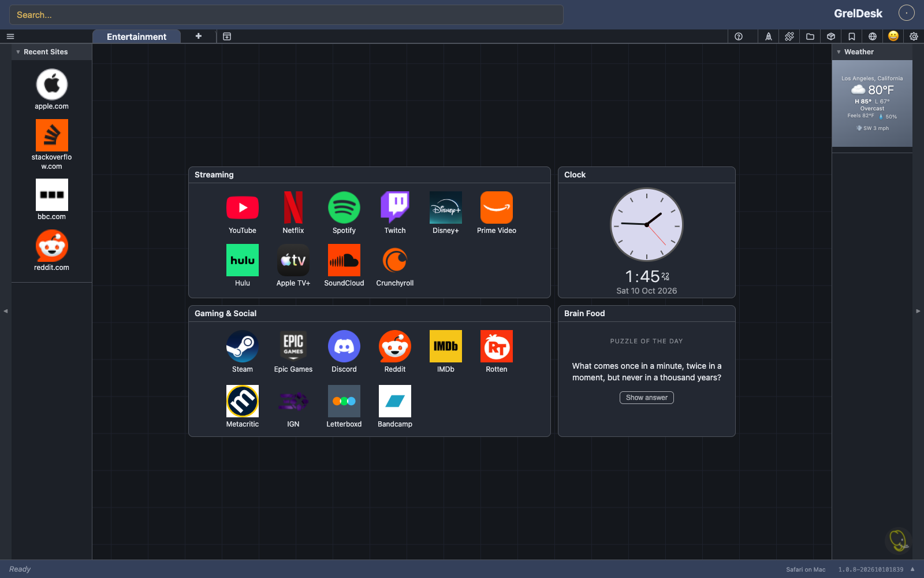Focus the Search input field
This screenshot has width=924, height=578.
tap(286, 15)
